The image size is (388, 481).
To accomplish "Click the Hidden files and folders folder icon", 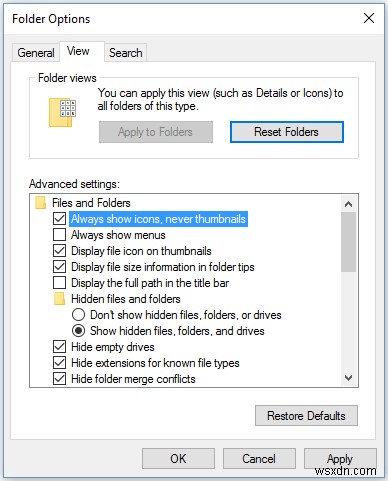I will point(59,299).
